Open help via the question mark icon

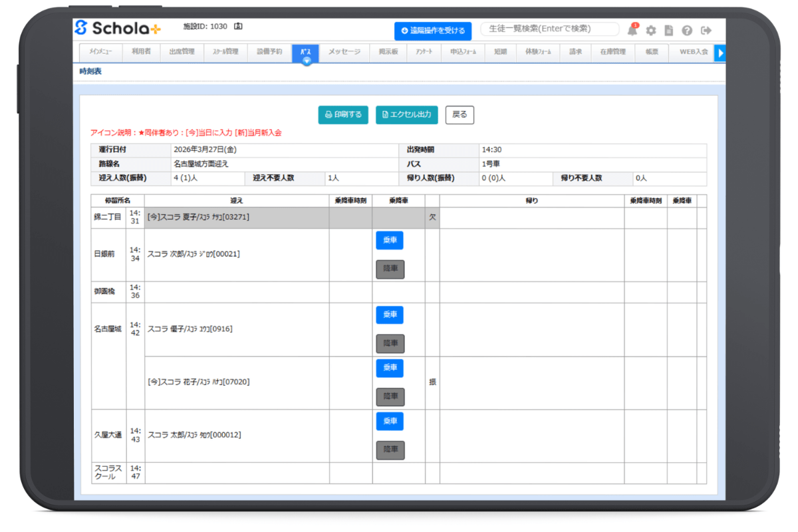[688, 31]
